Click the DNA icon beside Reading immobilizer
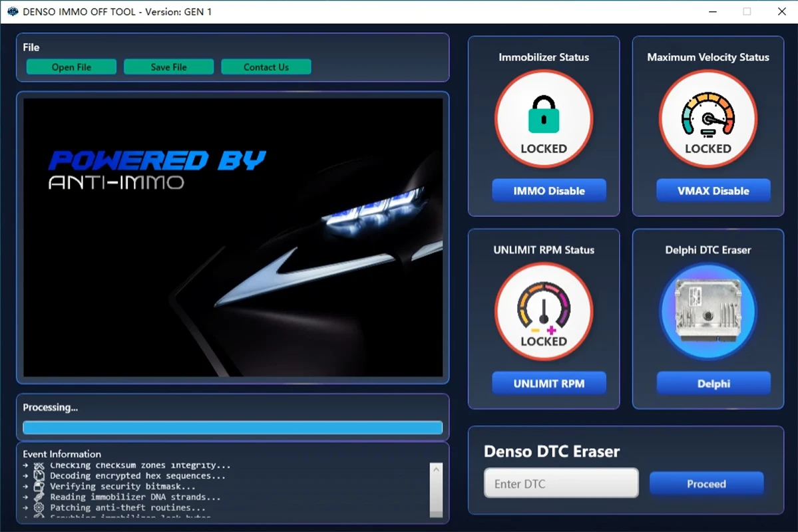The height and width of the screenshot is (532, 798). click(x=39, y=497)
